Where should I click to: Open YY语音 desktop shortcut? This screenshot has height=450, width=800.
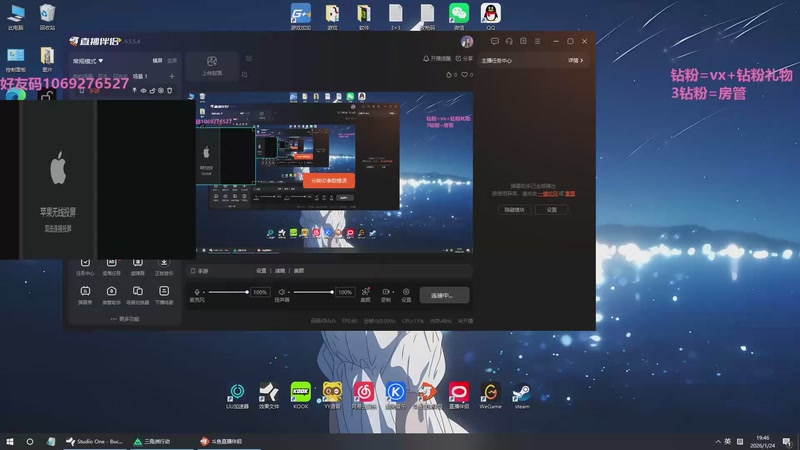(x=332, y=396)
